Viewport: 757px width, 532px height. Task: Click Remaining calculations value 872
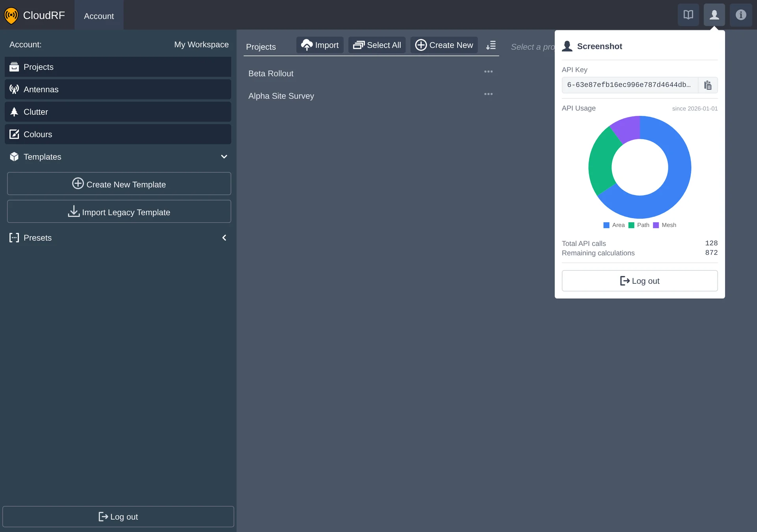click(711, 253)
